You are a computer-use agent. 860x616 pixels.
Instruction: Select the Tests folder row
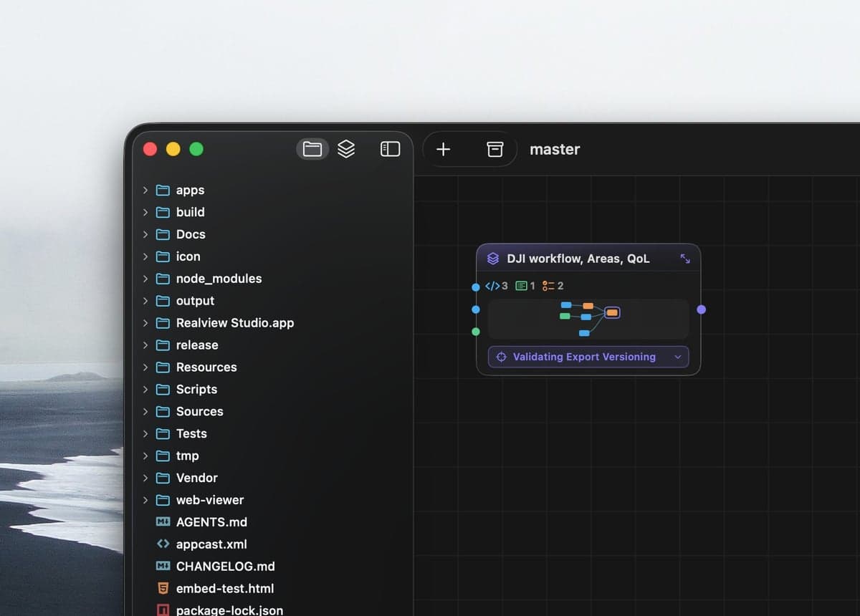click(273, 433)
